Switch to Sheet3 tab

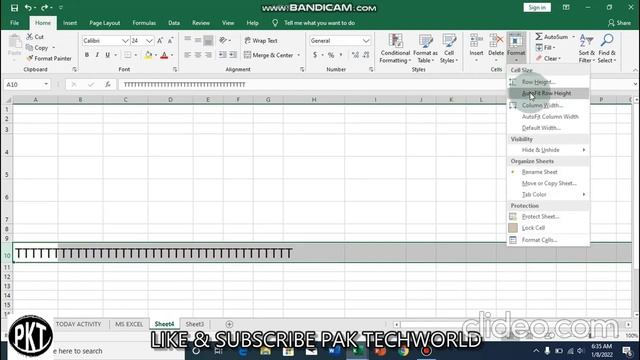(195, 324)
